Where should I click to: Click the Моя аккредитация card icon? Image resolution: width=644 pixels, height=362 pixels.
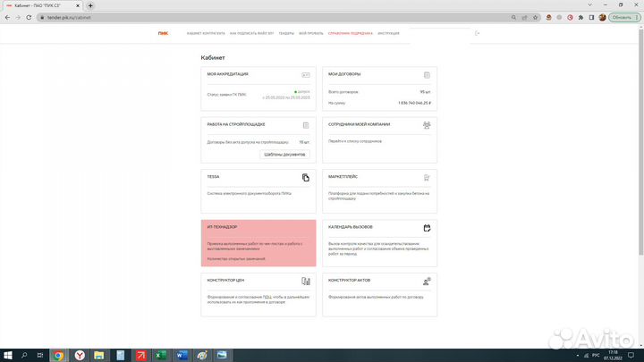point(306,75)
